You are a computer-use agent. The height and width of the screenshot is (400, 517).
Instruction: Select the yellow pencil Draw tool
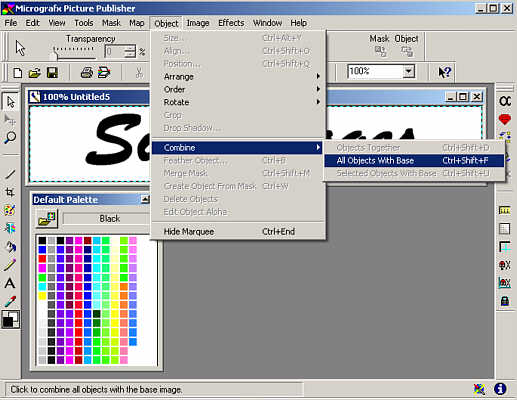coord(10,265)
